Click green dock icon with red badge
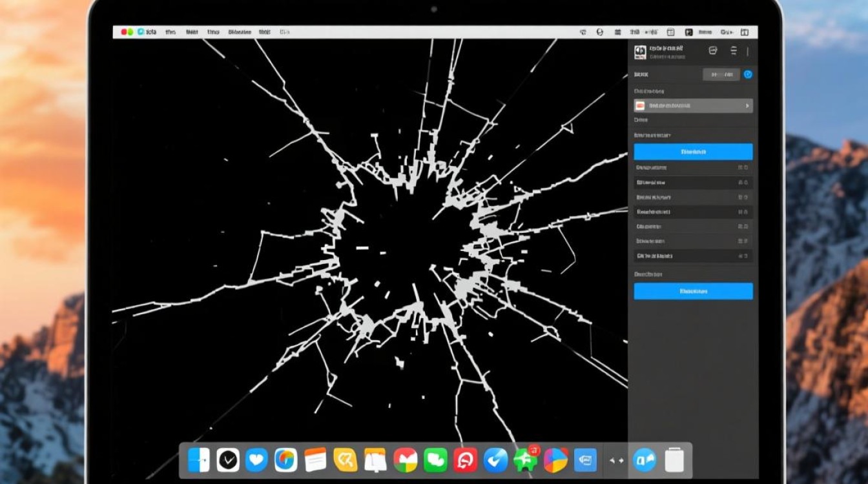Image resolution: width=868 pixels, height=484 pixels. pyautogui.click(x=525, y=460)
